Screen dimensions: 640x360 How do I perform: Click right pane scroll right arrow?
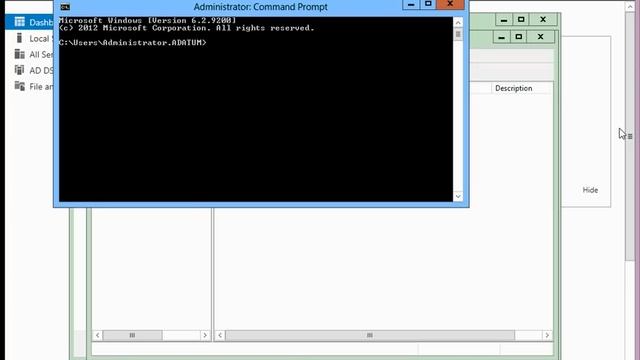pyautogui.click(x=547, y=335)
